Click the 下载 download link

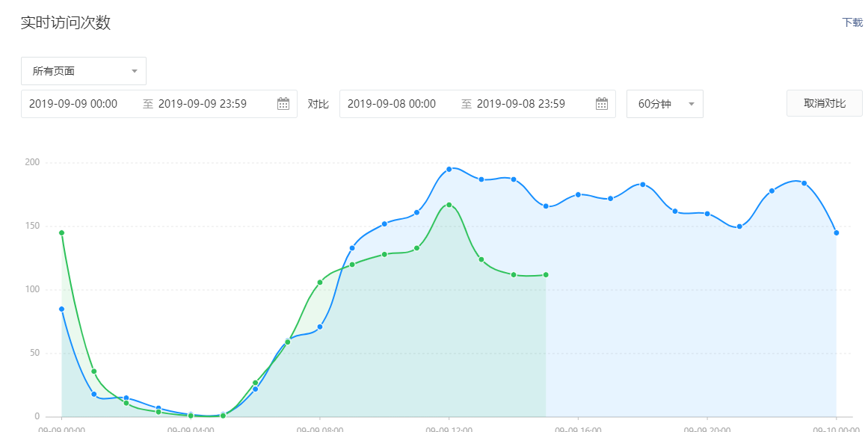[x=852, y=22]
